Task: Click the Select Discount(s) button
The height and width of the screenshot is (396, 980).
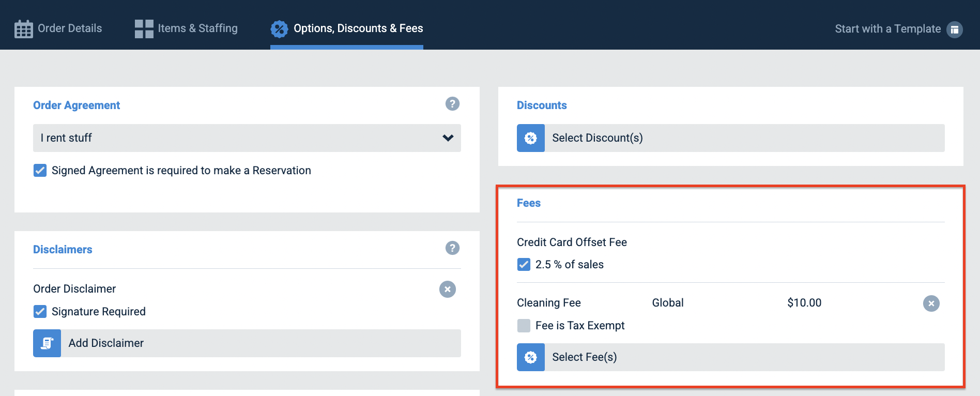Action: point(731,138)
